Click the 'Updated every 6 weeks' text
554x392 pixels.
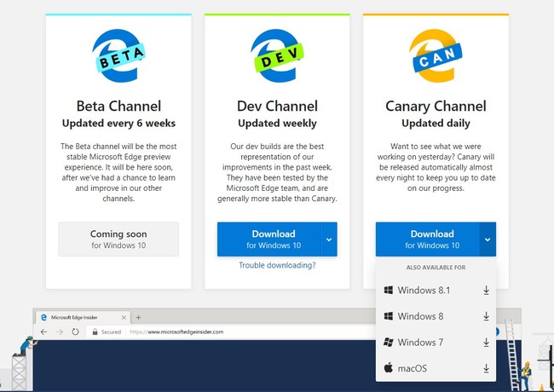point(118,124)
